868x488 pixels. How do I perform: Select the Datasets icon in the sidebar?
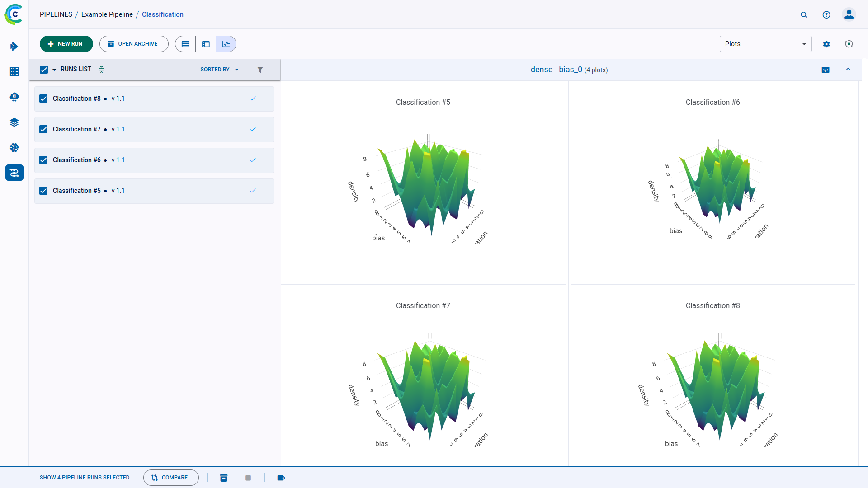pos(14,72)
